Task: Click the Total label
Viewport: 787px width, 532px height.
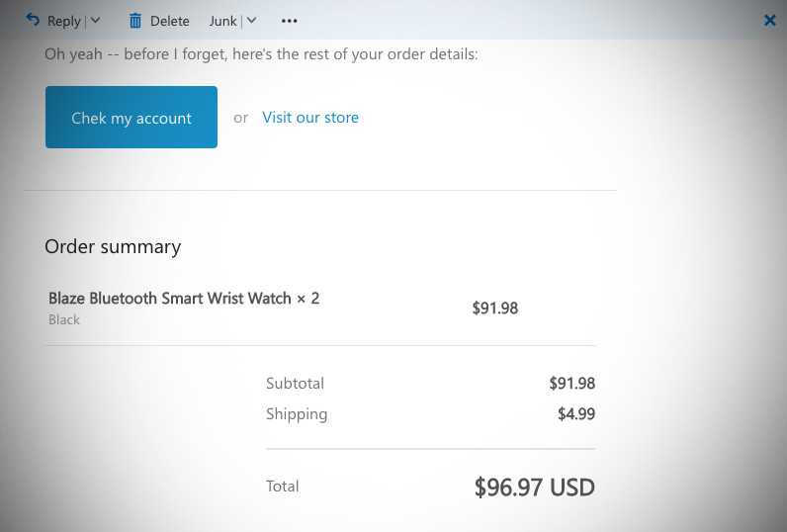Action: (x=282, y=486)
